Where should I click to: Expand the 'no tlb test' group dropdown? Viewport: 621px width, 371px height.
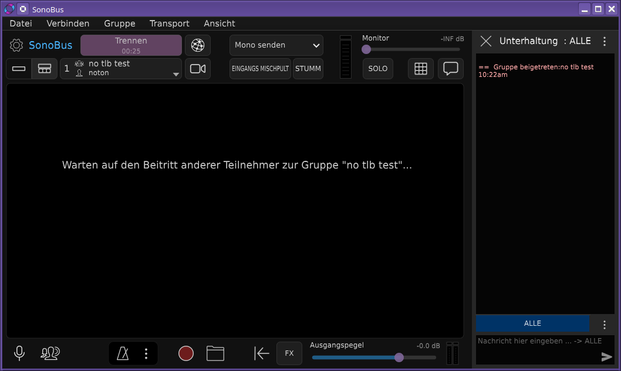tap(121, 68)
